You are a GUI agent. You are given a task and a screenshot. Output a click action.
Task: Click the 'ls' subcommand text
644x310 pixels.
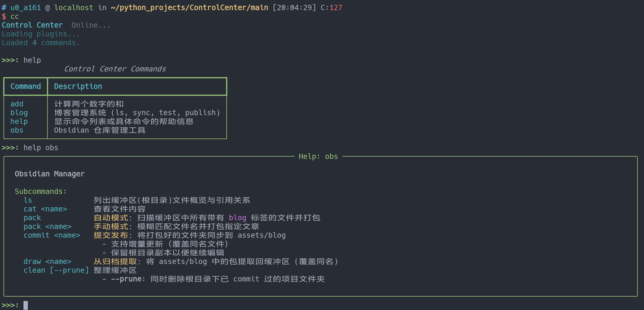pos(28,200)
